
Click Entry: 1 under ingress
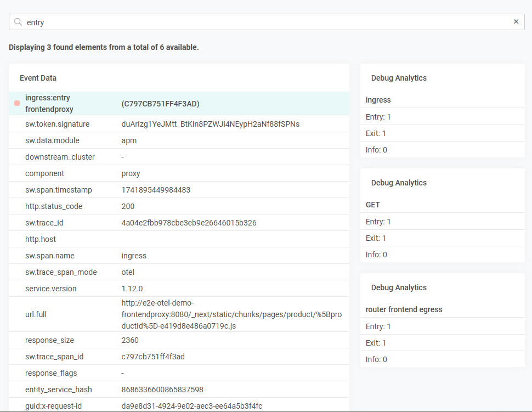point(378,117)
